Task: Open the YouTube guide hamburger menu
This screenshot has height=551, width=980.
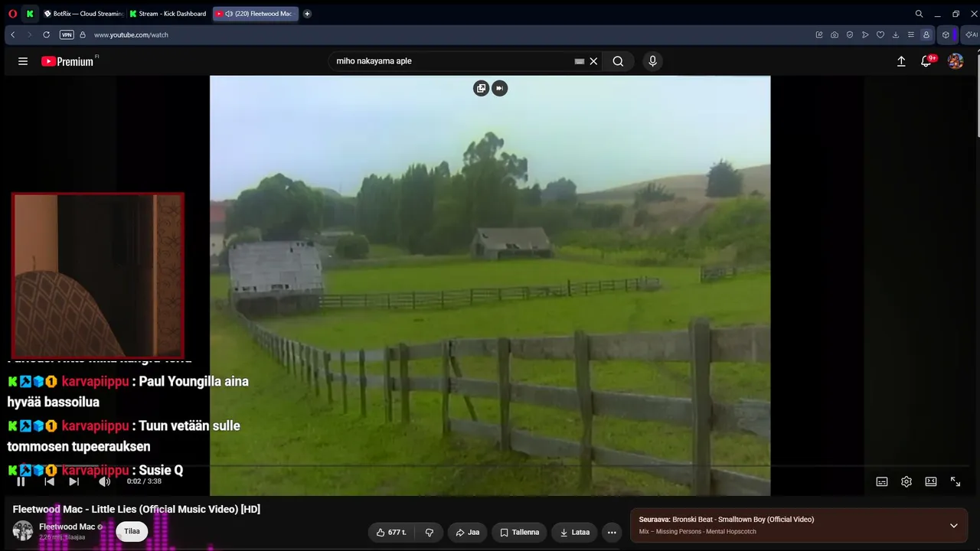Action: tap(23, 61)
